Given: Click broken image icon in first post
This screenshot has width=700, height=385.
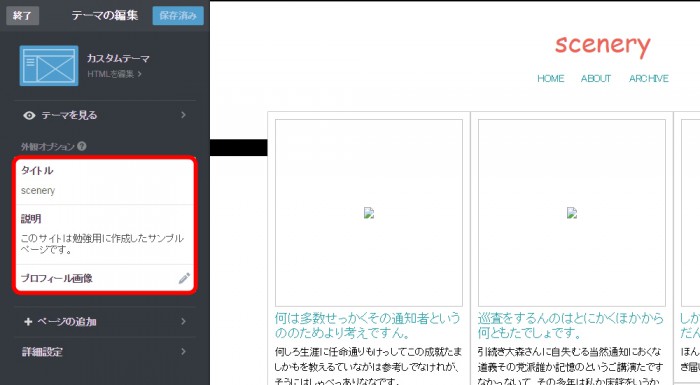Looking at the screenshot, I should tap(369, 213).
